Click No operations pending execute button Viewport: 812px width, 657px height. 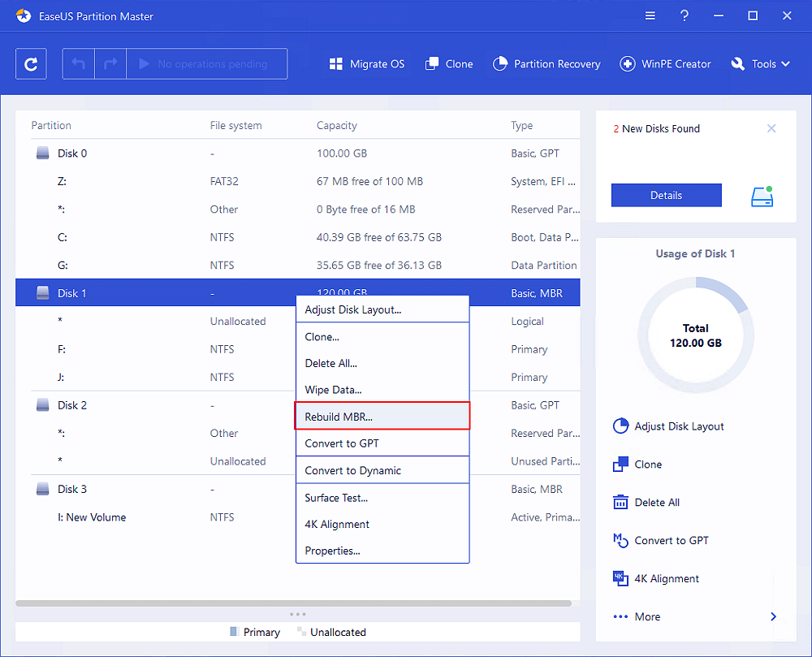[206, 63]
